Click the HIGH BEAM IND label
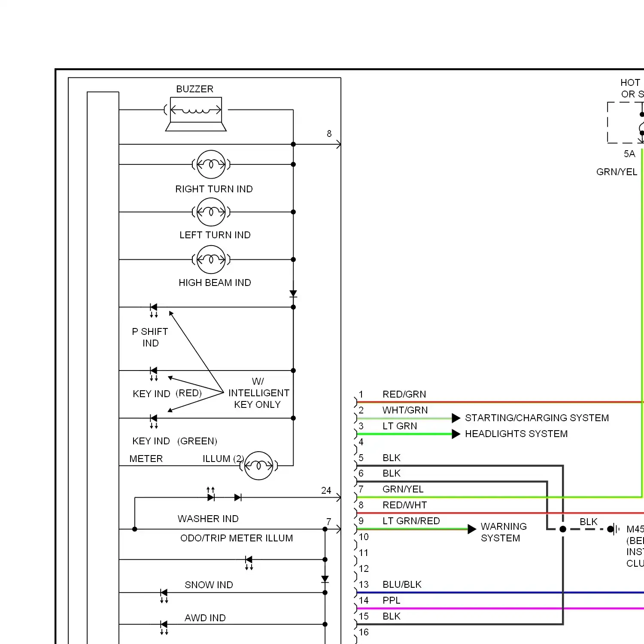The image size is (644, 644). [215, 283]
